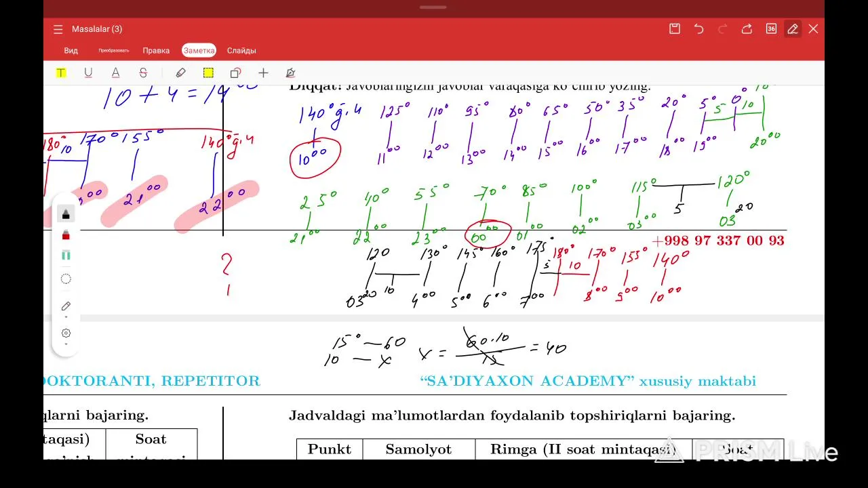Click the Jadvaldagi ma'lumotlardan foydalanib instruction text

pos(512,415)
